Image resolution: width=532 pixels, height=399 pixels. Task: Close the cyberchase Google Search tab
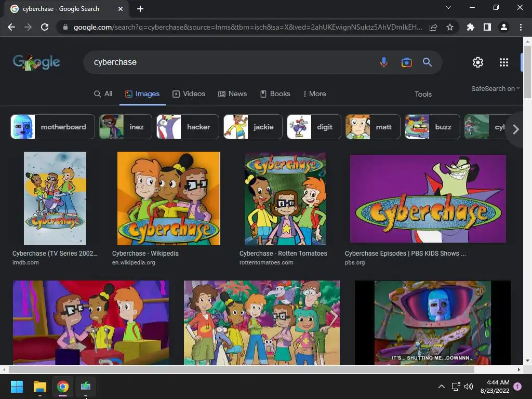121,9
